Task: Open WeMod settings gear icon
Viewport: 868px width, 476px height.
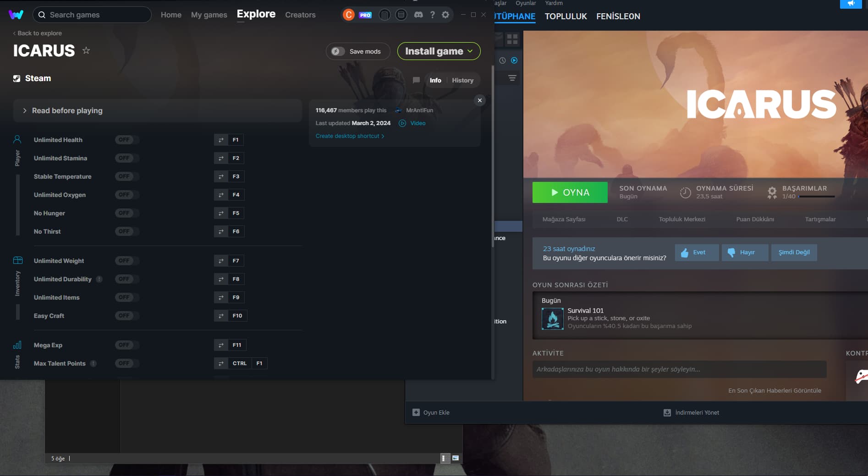Action: [x=445, y=15]
